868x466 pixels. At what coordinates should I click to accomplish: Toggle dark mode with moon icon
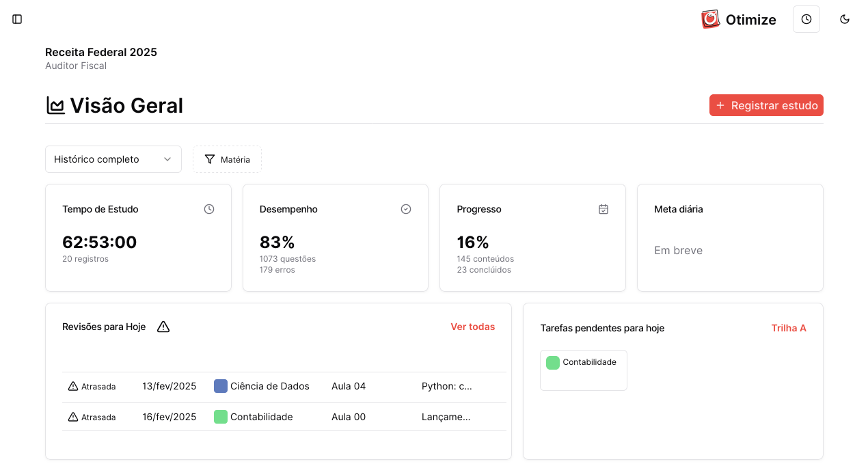[x=845, y=19]
